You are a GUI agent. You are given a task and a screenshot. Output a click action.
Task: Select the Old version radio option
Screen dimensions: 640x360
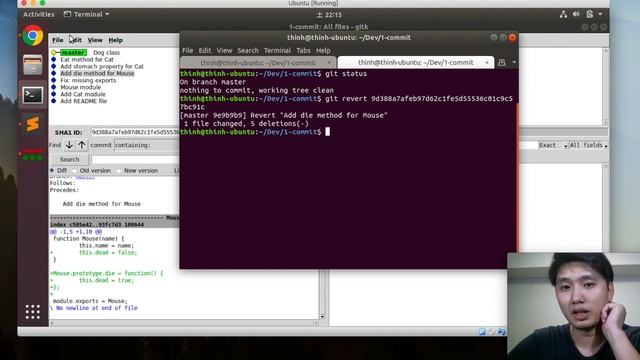coord(74,171)
